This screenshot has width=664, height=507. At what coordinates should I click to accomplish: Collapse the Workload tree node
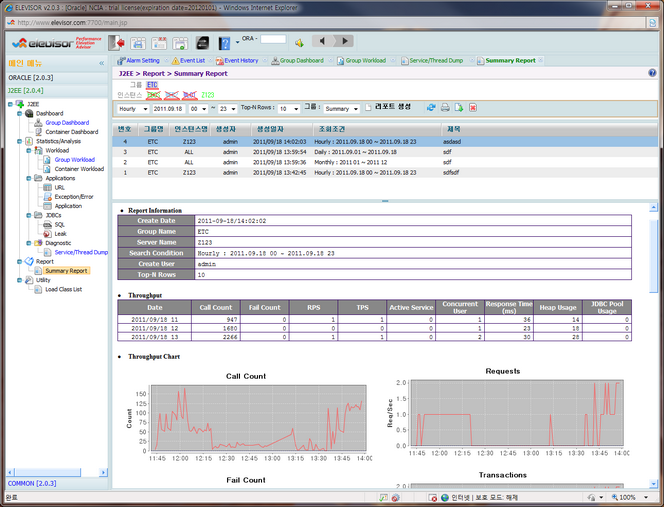click(29, 150)
